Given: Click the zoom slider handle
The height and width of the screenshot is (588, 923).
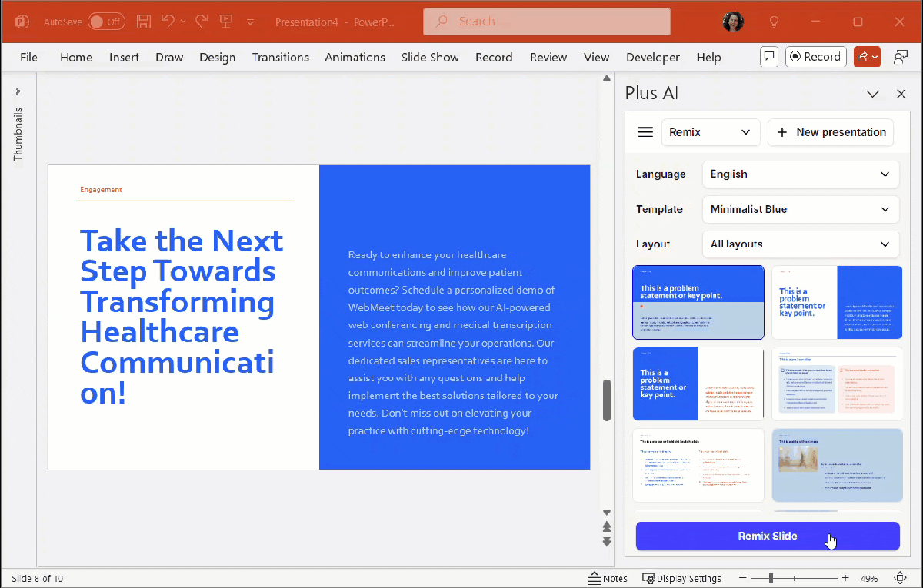Looking at the screenshot, I should [771, 578].
